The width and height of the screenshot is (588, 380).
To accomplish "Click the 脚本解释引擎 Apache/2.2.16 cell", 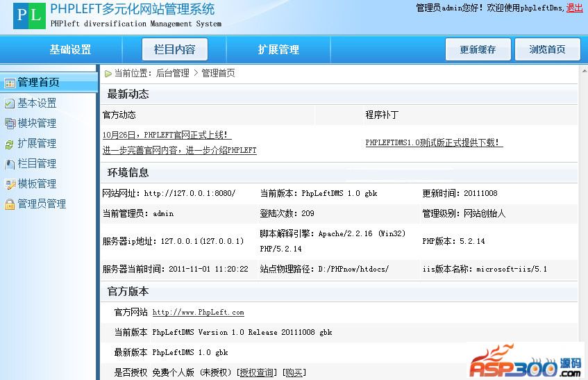I will coord(333,241).
